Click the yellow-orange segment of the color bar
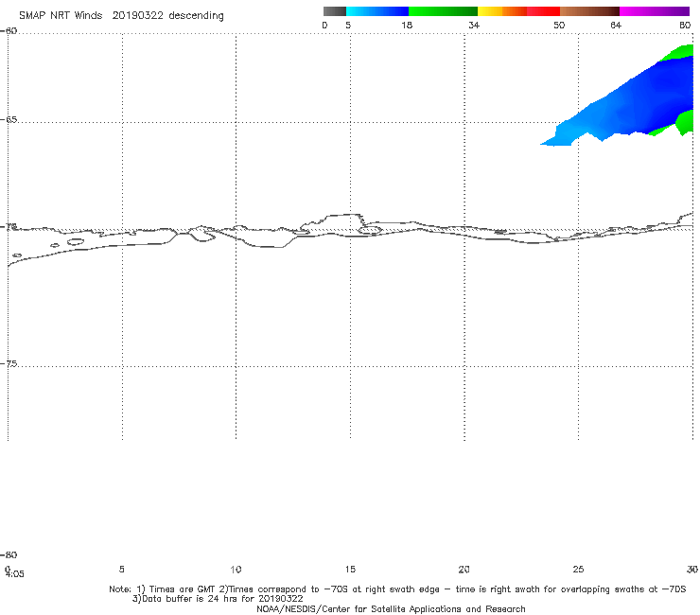 tap(502, 11)
